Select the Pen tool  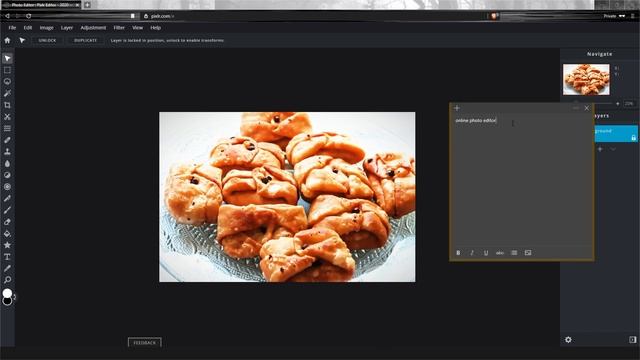tap(7, 198)
